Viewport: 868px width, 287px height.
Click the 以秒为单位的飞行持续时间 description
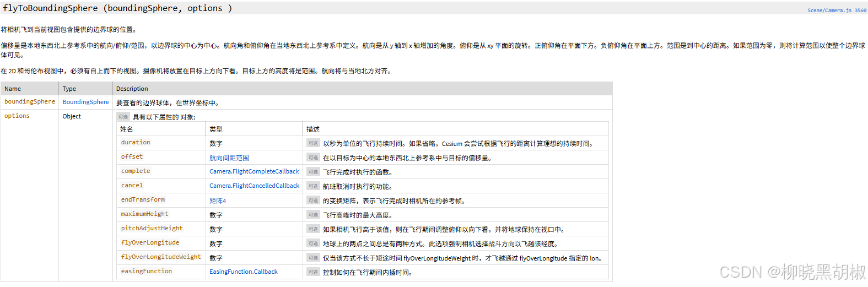coord(459,144)
